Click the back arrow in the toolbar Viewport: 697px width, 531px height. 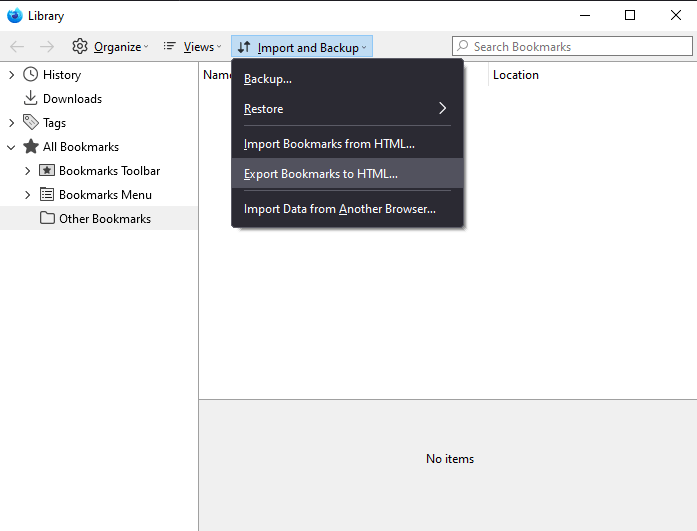17,47
